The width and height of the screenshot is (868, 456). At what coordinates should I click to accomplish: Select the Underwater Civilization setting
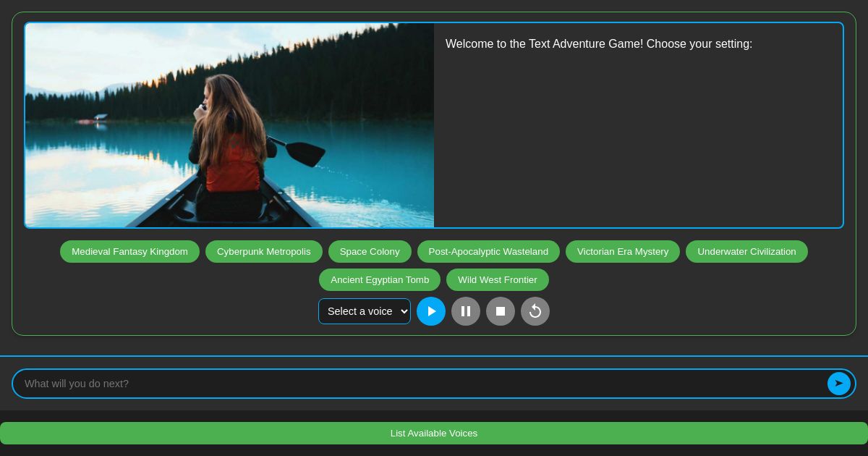click(x=746, y=251)
